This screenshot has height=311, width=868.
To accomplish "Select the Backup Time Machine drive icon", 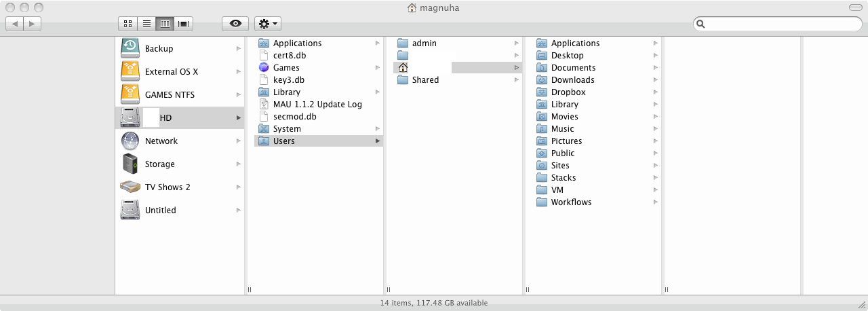I will [x=130, y=48].
